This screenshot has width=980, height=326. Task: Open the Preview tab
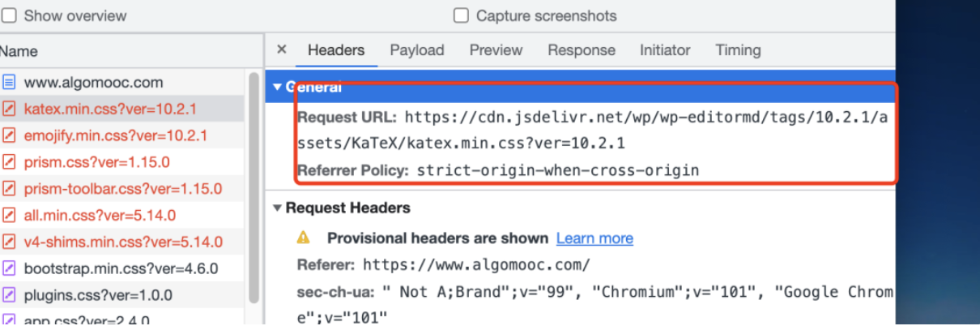(x=496, y=50)
